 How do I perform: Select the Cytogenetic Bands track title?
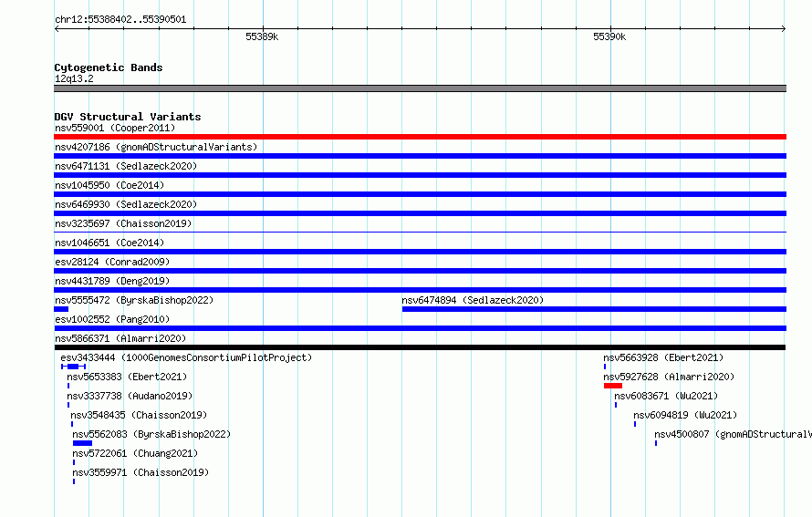[109, 67]
